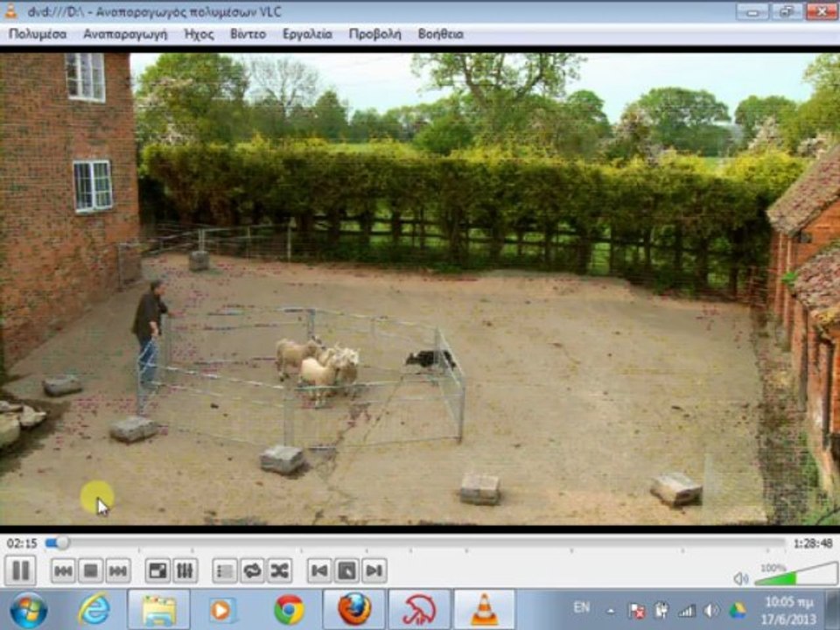Open the Action Center flag icon
The image size is (840, 630).
click(x=637, y=611)
